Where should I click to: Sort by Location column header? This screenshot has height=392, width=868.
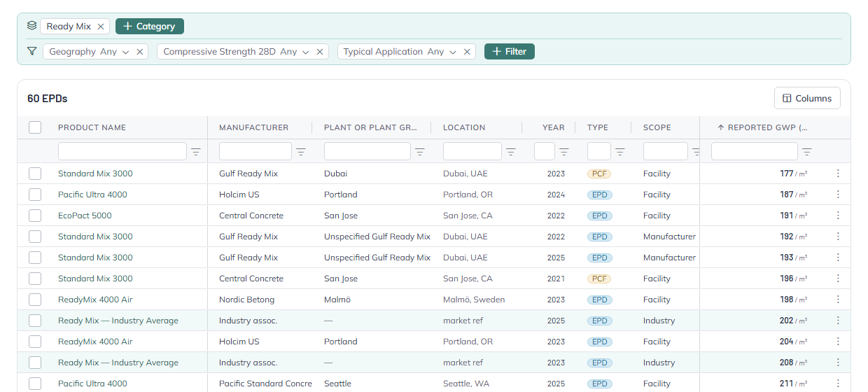tap(464, 127)
